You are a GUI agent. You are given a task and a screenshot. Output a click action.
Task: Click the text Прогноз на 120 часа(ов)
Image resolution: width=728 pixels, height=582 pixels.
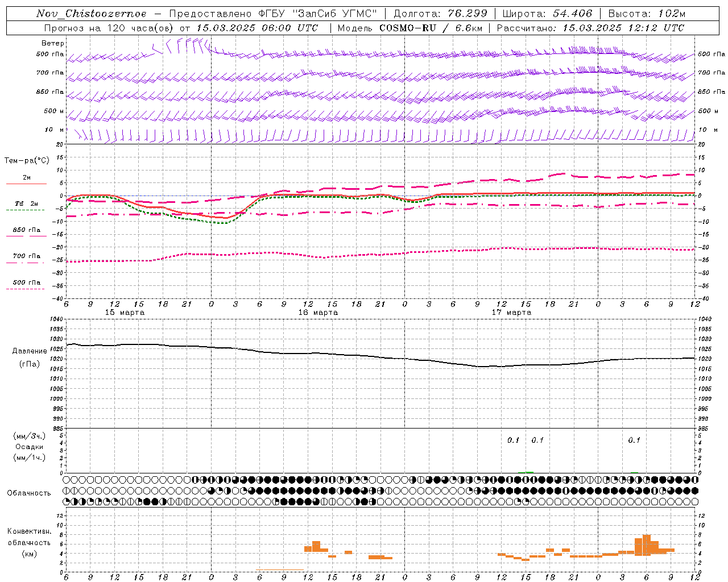tap(110, 28)
